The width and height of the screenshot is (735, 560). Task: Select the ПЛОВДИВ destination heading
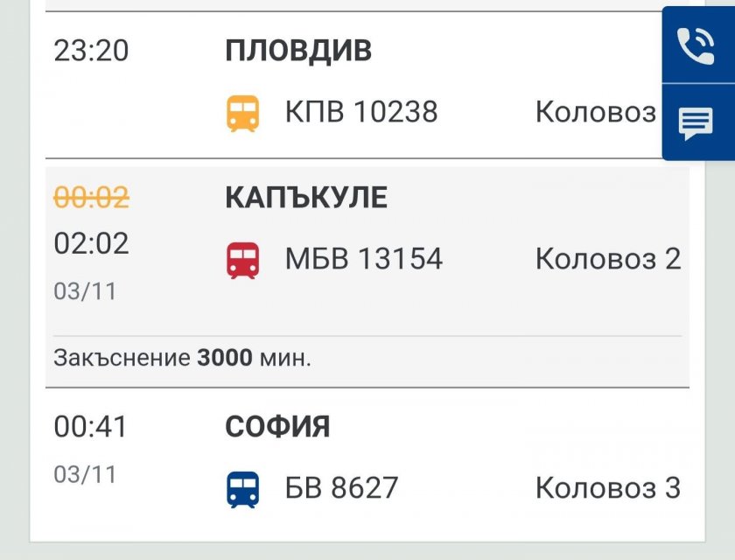click(298, 51)
